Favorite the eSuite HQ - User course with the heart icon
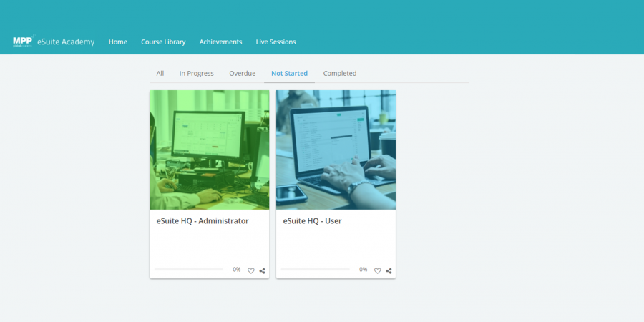 (x=378, y=270)
